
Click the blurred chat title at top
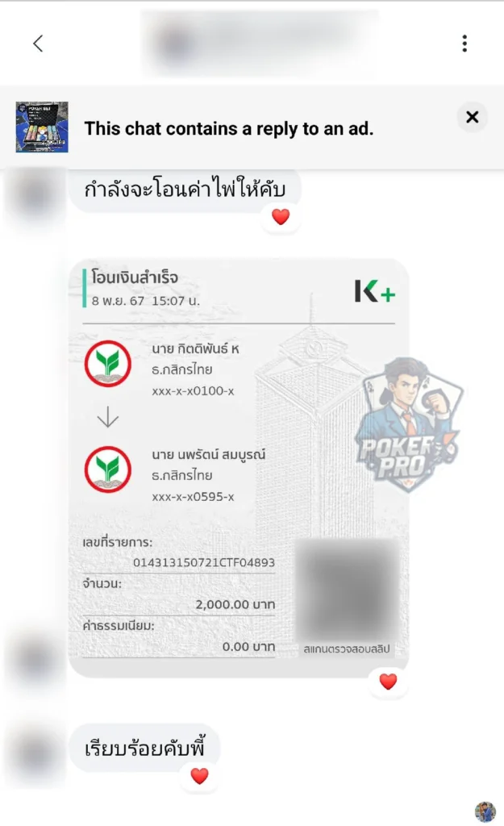pos(260,44)
